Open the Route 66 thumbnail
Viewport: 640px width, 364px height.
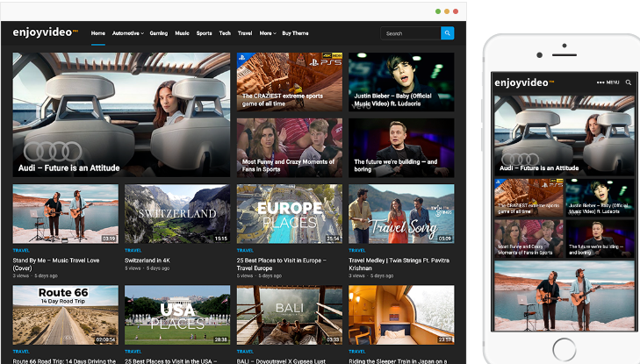coord(65,315)
